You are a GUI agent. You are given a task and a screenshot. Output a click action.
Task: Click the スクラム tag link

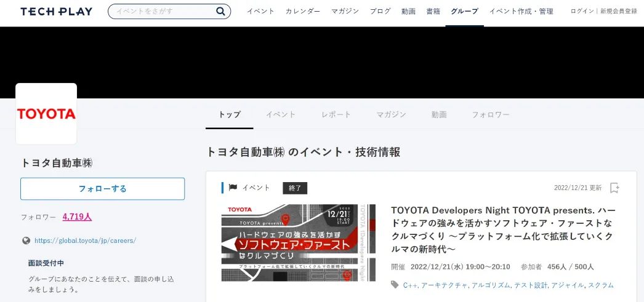click(x=600, y=285)
